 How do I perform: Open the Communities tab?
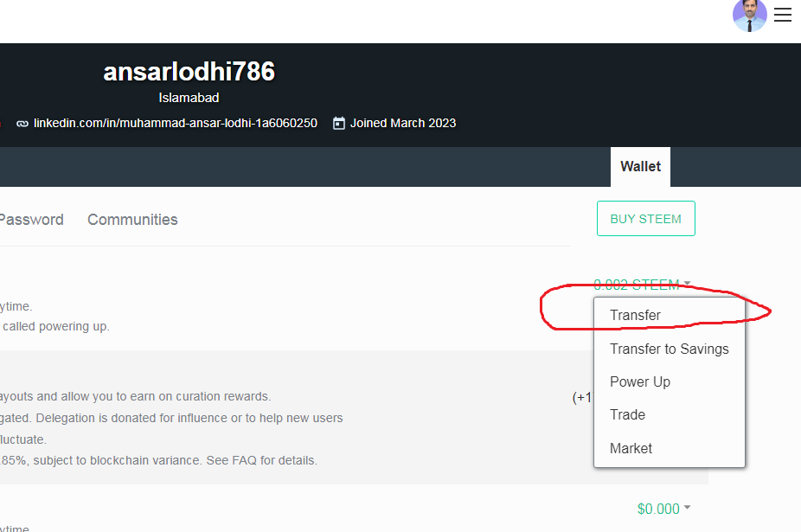point(132,220)
